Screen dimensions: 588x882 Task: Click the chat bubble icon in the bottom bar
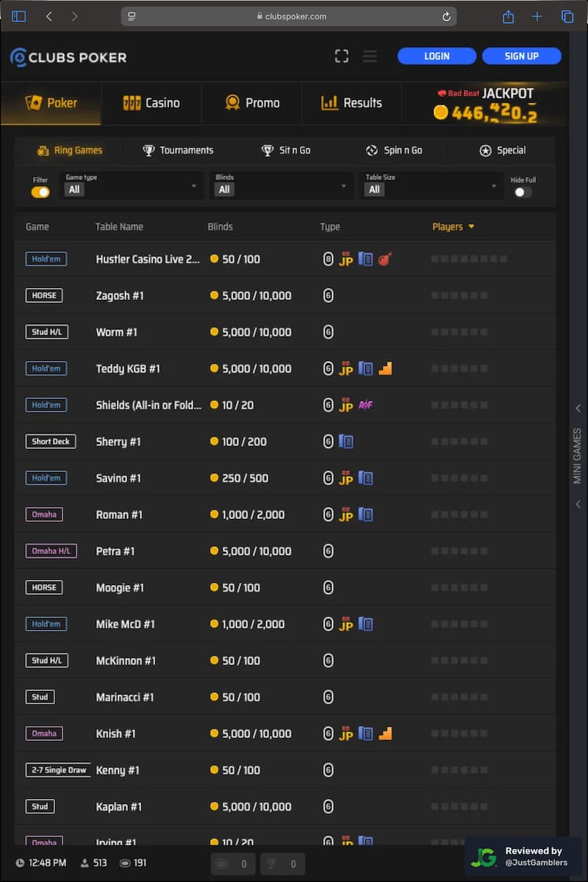point(232,864)
